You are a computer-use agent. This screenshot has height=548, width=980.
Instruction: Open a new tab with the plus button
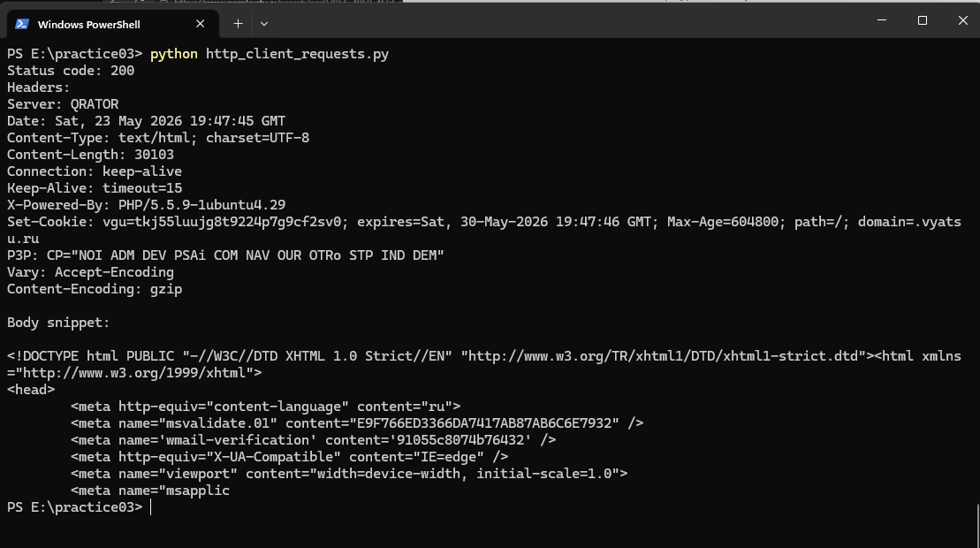pos(238,24)
